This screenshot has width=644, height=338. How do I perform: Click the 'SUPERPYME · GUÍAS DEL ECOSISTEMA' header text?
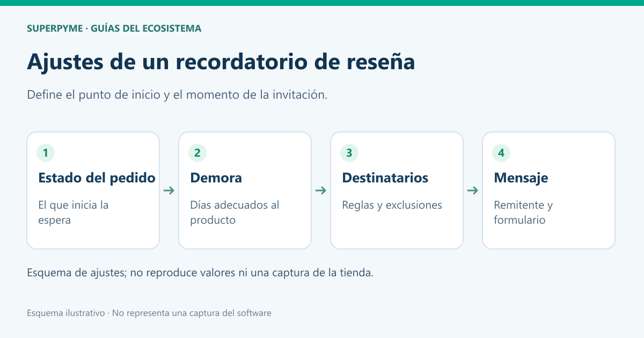point(114,28)
